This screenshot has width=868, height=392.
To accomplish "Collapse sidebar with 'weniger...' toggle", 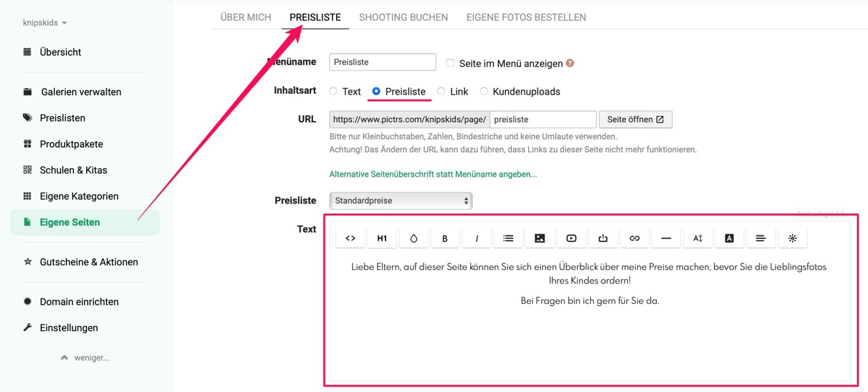I will 85,357.
